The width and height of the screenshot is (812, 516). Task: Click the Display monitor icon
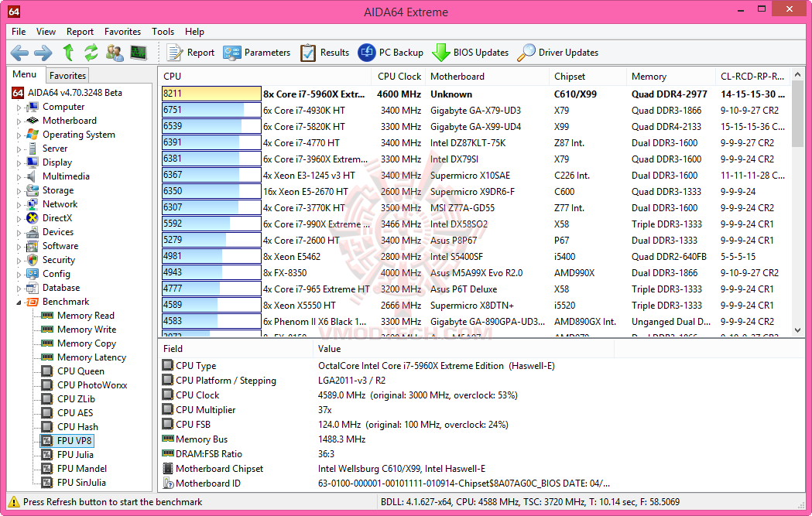[33, 162]
